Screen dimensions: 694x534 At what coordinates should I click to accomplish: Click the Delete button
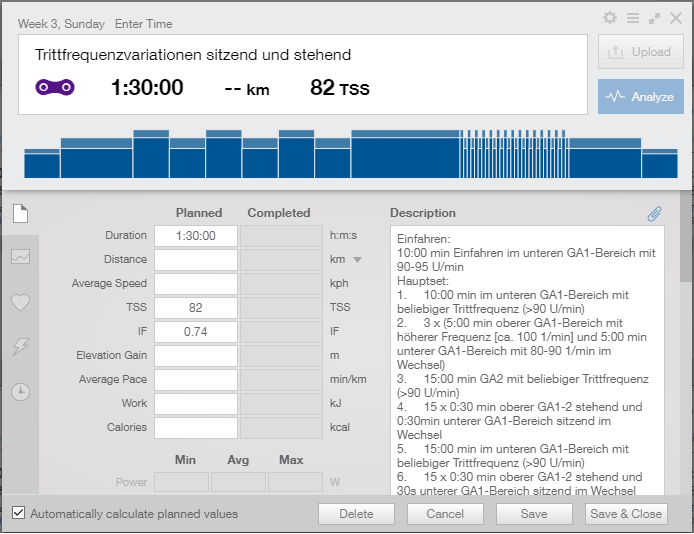coord(356,514)
